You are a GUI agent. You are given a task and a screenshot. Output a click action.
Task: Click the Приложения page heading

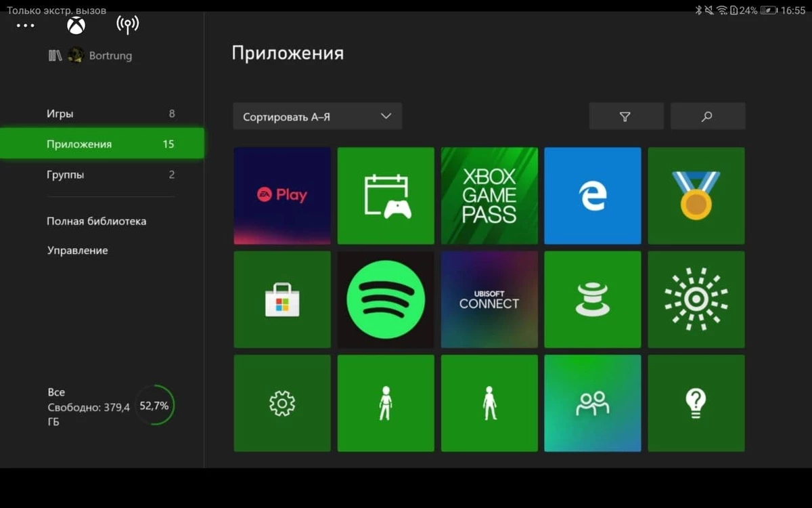288,54
